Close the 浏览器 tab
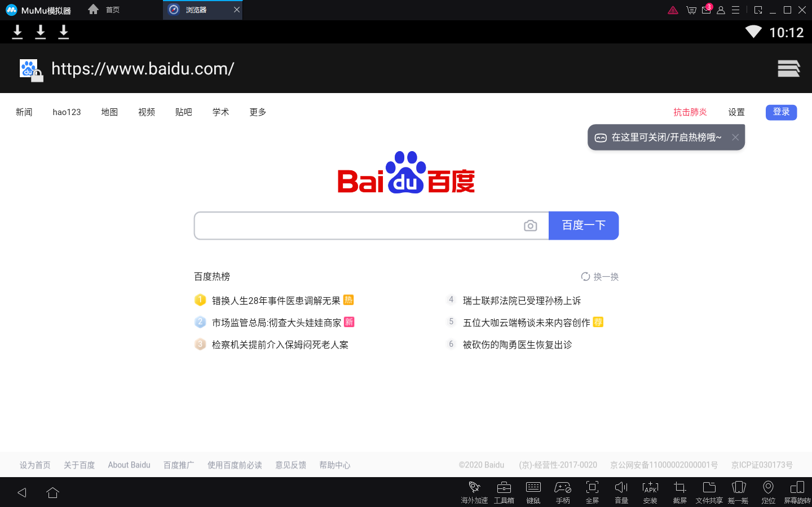 (237, 10)
